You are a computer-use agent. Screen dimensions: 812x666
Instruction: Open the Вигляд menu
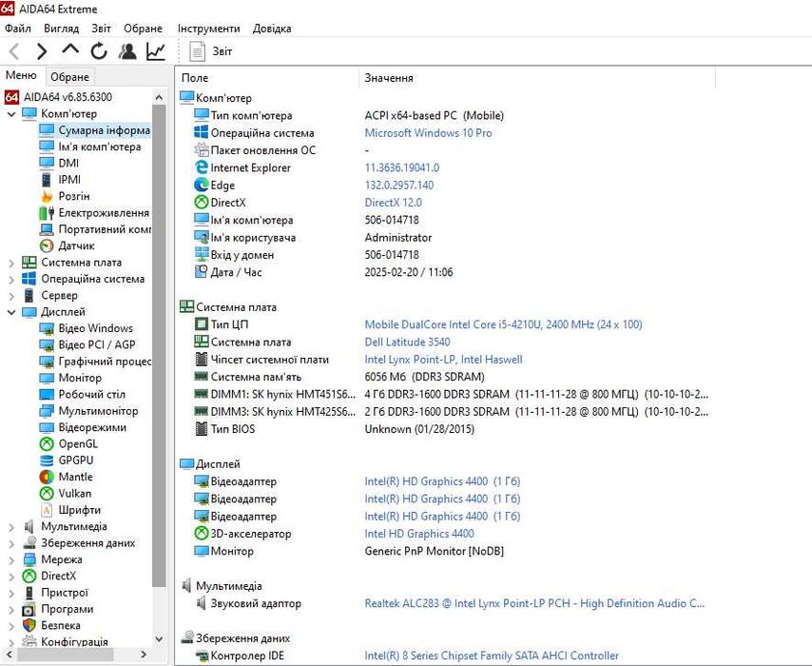coord(61,29)
